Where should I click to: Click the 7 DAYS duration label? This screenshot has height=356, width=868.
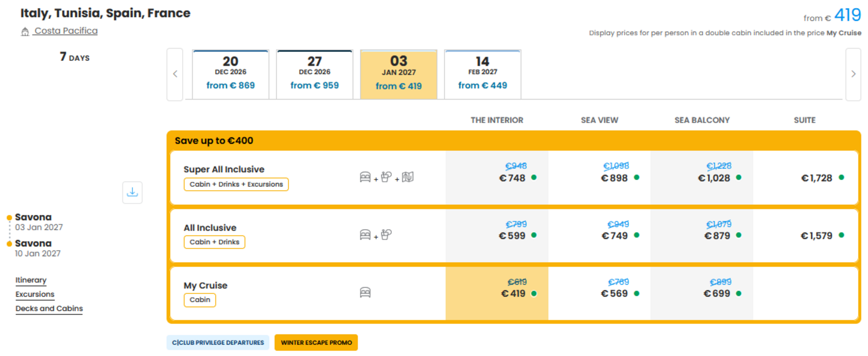[x=75, y=57]
